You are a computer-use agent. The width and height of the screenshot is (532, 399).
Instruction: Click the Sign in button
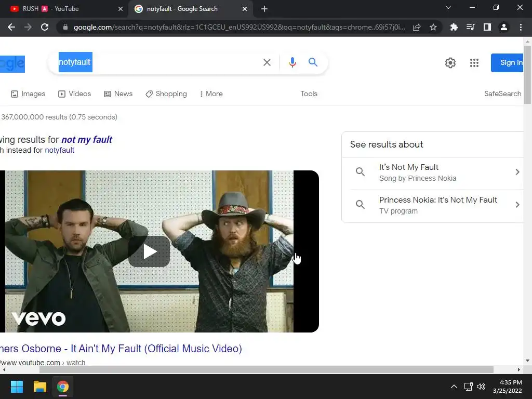[508, 63]
